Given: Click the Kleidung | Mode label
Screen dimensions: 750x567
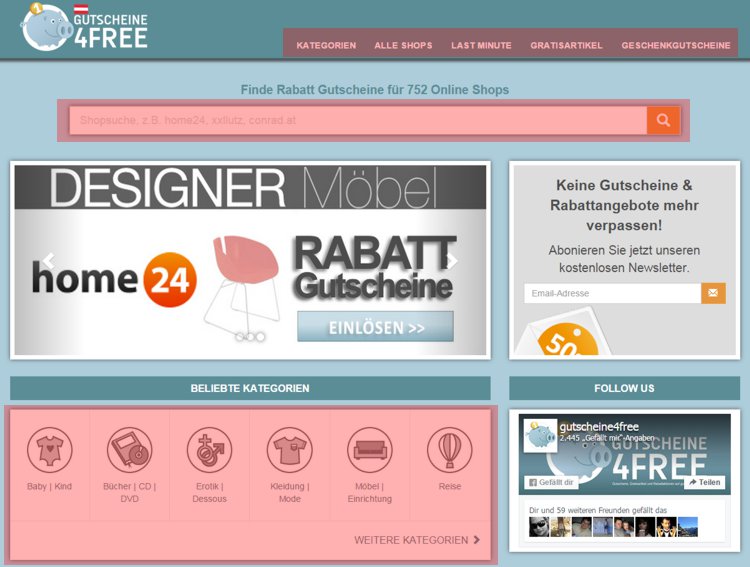Looking at the screenshot, I should (290, 492).
